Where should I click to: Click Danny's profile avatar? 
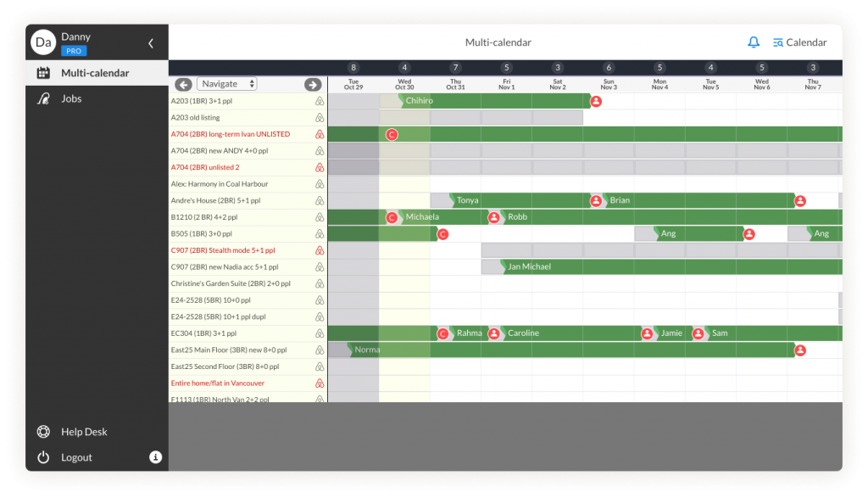(x=42, y=42)
